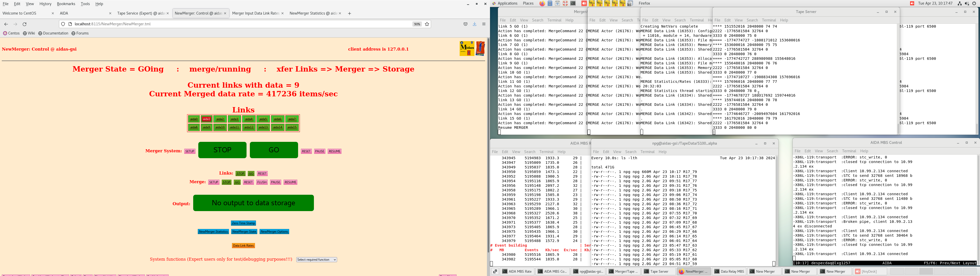Click the red aida1 link indicator

[206, 119]
